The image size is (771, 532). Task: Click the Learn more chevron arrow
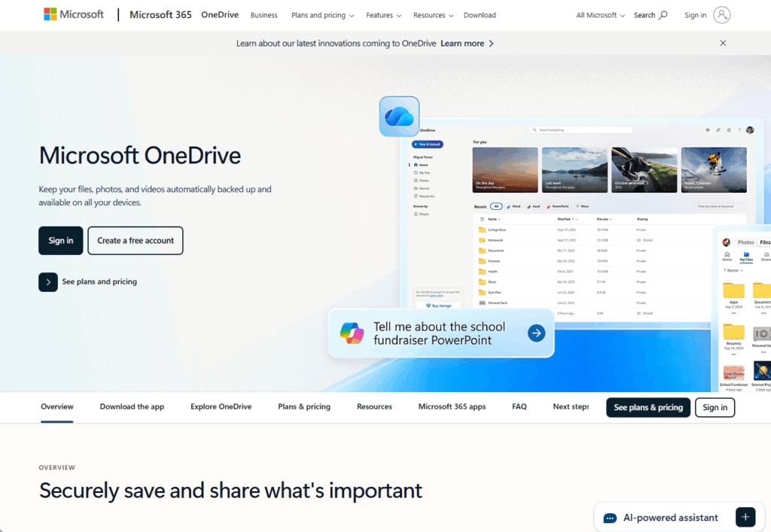491,43
